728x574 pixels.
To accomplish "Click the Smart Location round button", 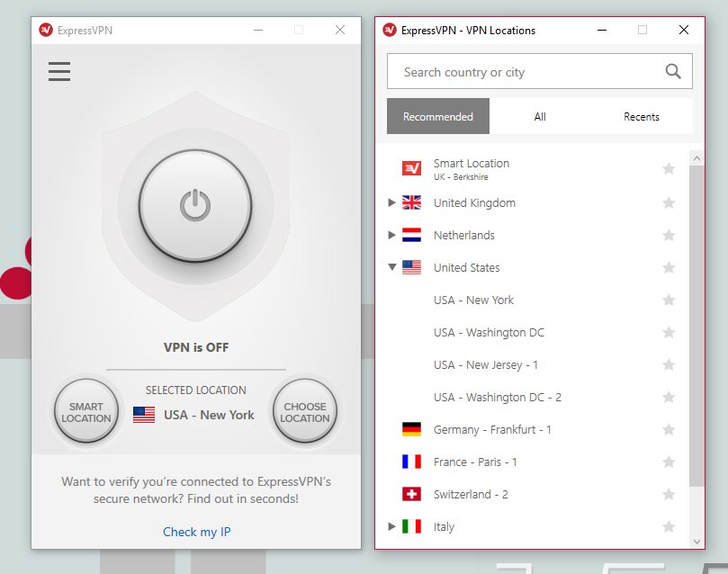I will [86, 411].
